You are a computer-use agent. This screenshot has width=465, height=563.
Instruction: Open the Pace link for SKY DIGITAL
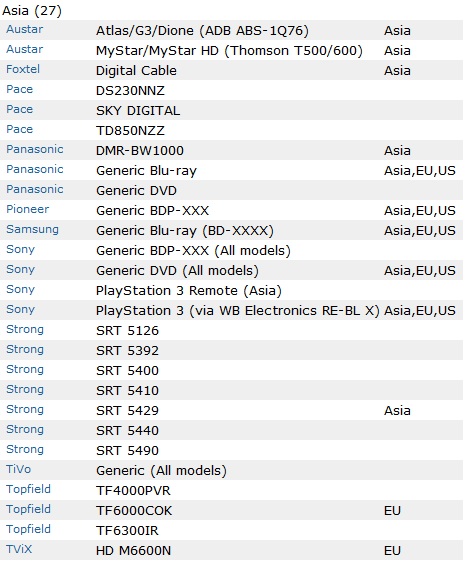19,110
